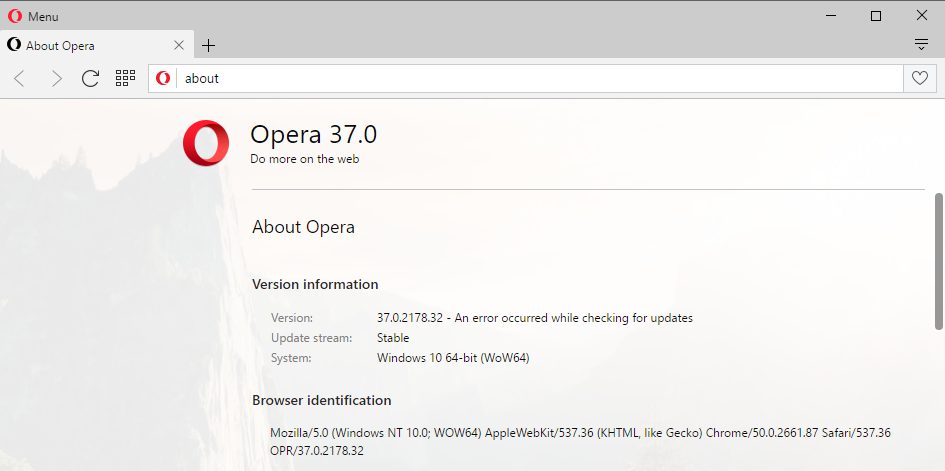Viewport: 945px width, 471px height.
Task: Click the OPR/37.0.2178.32 text
Action: click(317, 451)
